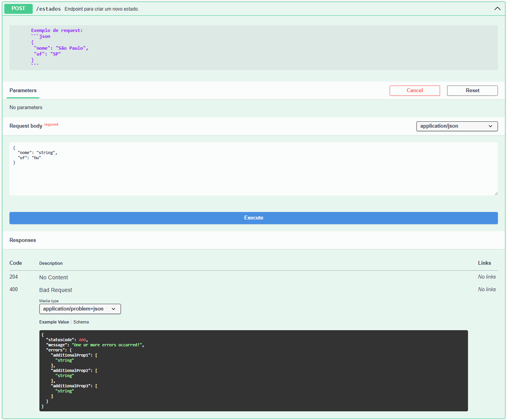Click the No parameters text area
507x420 pixels.
pos(26,107)
